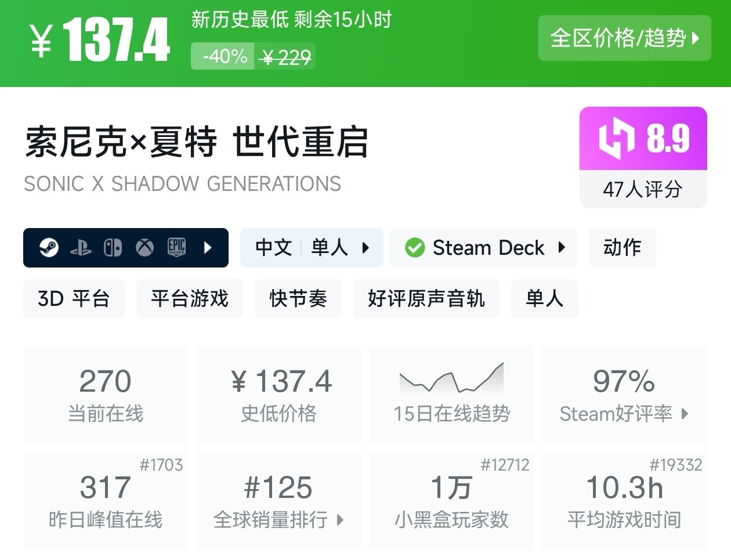Expand the platform list arrow

pyautogui.click(x=208, y=248)
